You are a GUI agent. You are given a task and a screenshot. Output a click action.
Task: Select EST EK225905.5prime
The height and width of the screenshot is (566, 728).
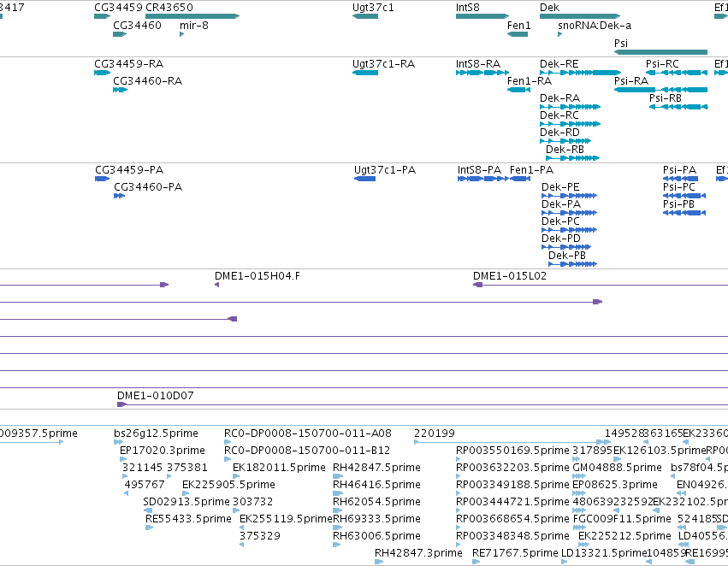[x=186, y=493]
